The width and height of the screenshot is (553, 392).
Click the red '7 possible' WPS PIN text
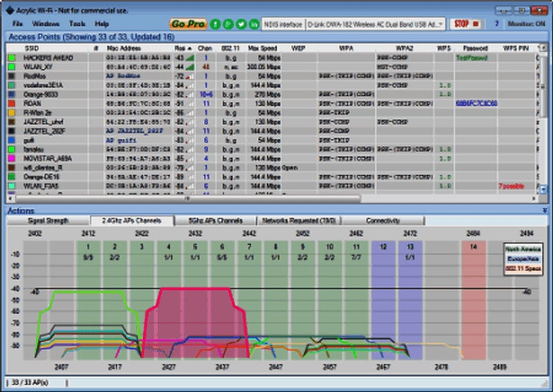[x=511, y=186]
